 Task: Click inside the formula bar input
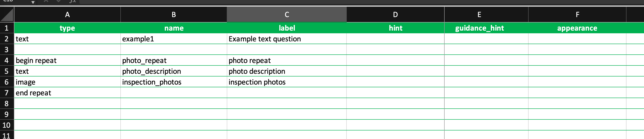[350, 2]
